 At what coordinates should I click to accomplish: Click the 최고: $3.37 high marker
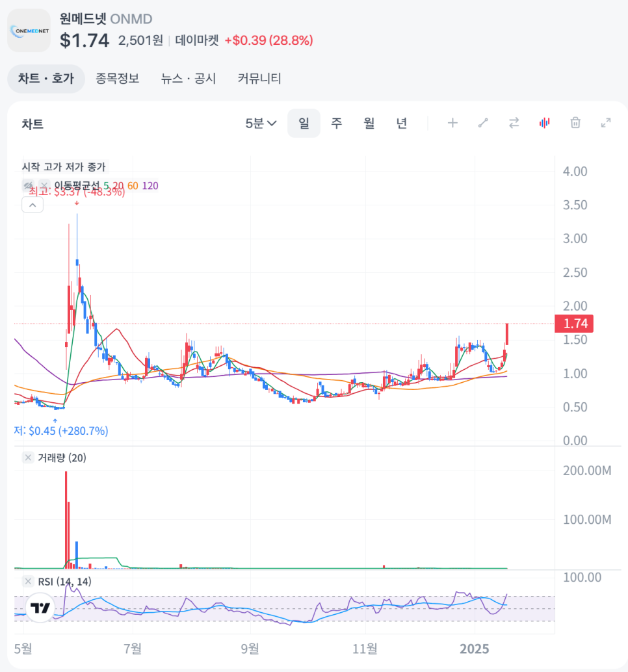[x=77, y=192]
